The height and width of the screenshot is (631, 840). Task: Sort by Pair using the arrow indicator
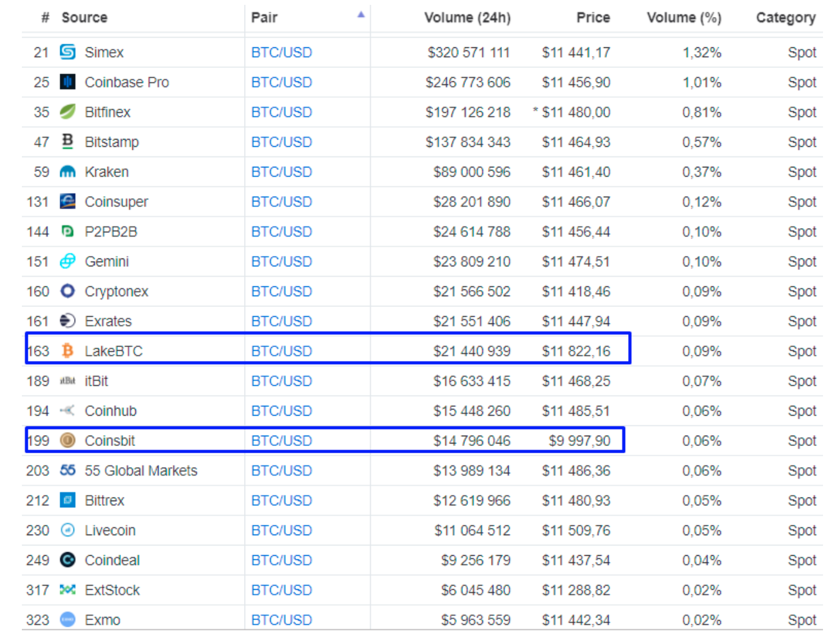click(x=361, y=15)
